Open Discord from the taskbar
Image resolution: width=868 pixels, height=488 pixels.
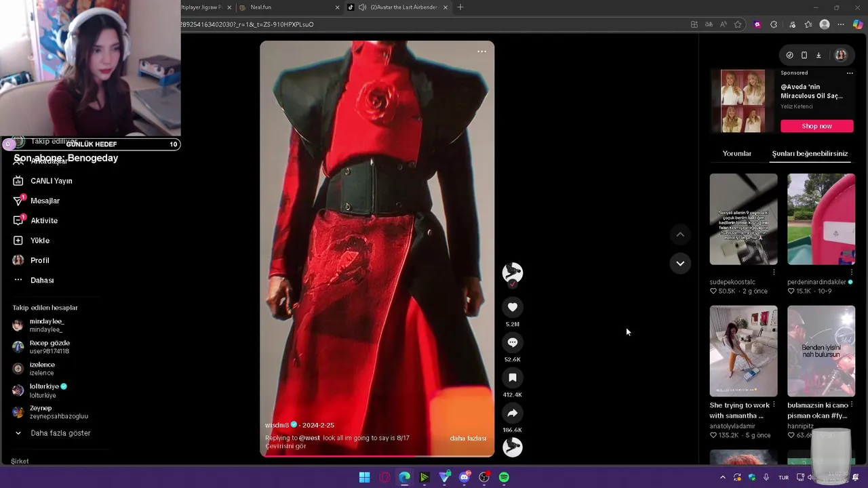pyautogui.click(x=465, y=477)
